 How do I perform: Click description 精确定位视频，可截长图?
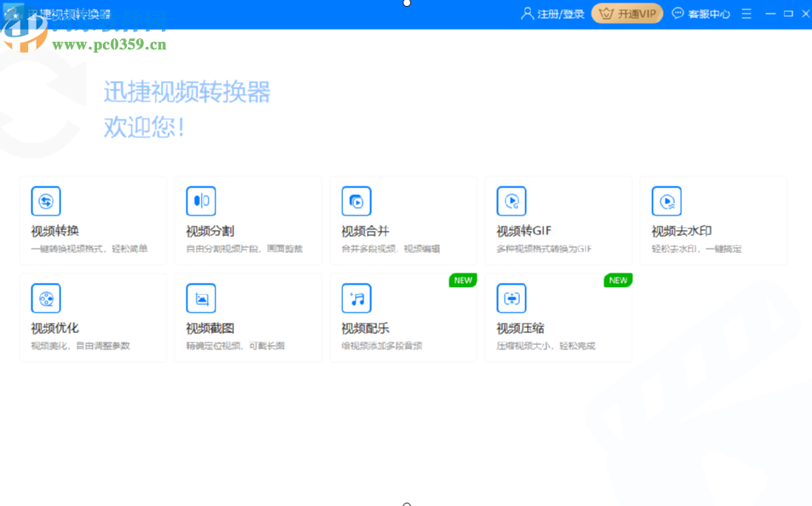point(236,346)
